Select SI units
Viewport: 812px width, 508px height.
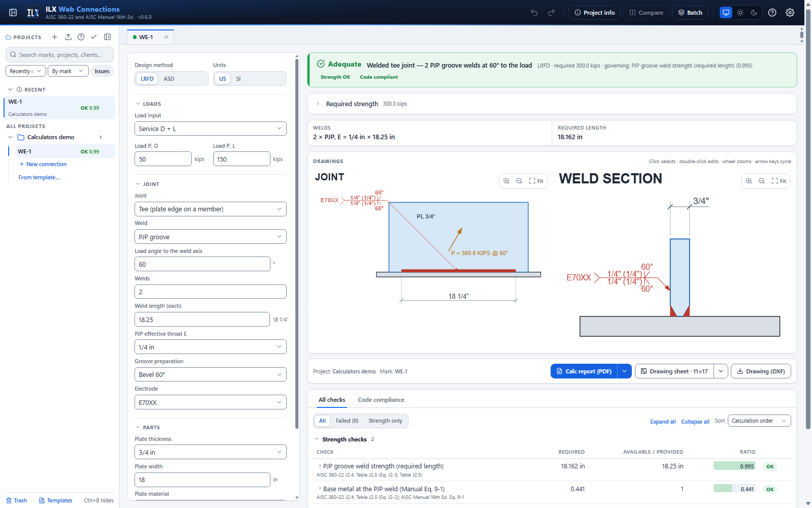[239, 79]
